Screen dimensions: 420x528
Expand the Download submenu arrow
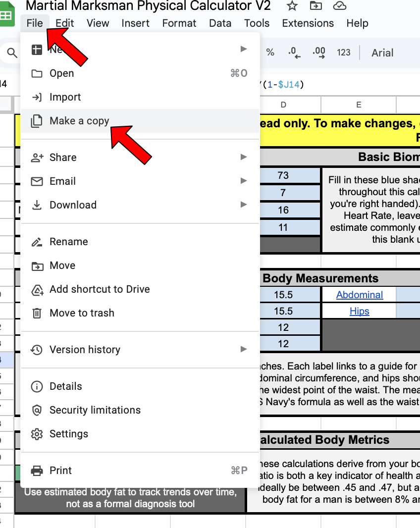[x=243, y=205]
